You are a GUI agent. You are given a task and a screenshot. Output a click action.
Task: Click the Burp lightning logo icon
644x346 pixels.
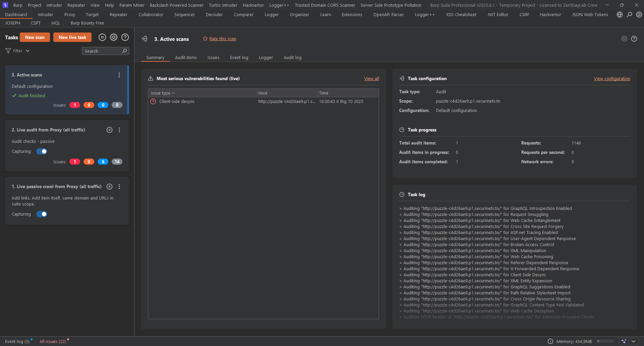pyautogui.click(x=5, y=5)
